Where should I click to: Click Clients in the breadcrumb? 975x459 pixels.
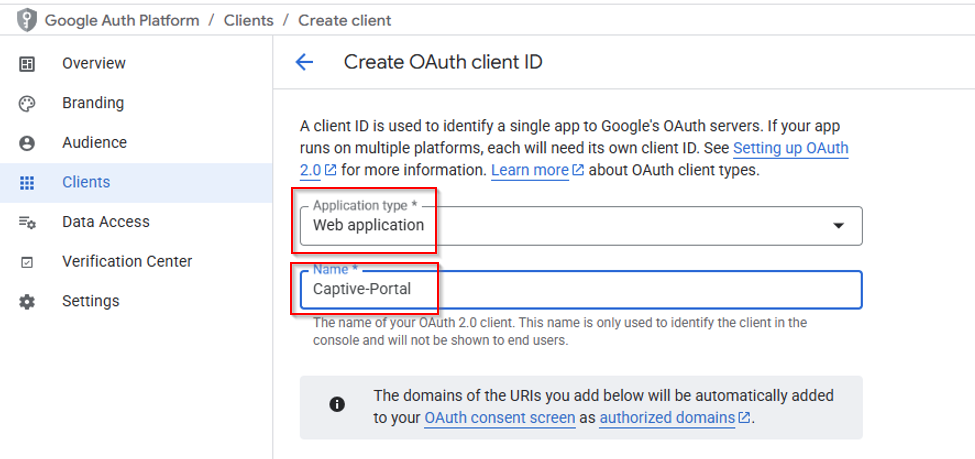249,21
